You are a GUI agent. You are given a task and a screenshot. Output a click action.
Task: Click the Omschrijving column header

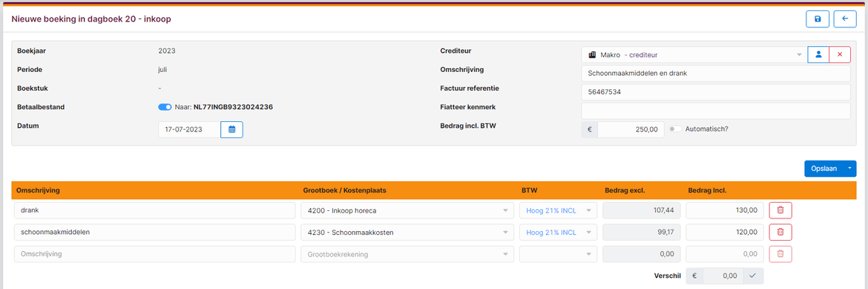coord(38,190)
